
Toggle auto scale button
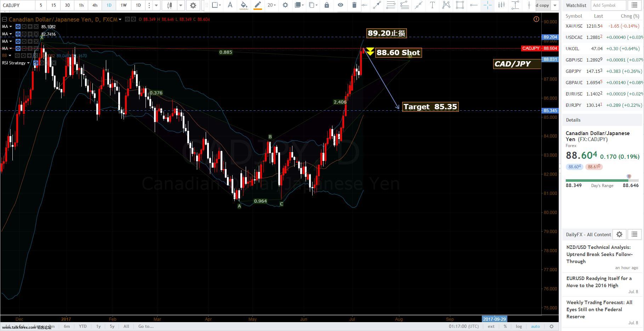click(535, 326)
